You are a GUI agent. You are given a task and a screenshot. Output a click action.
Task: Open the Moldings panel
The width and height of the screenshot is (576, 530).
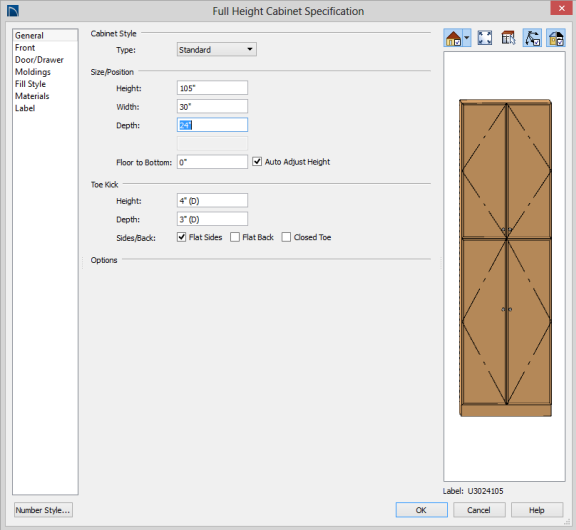point(33,72)
